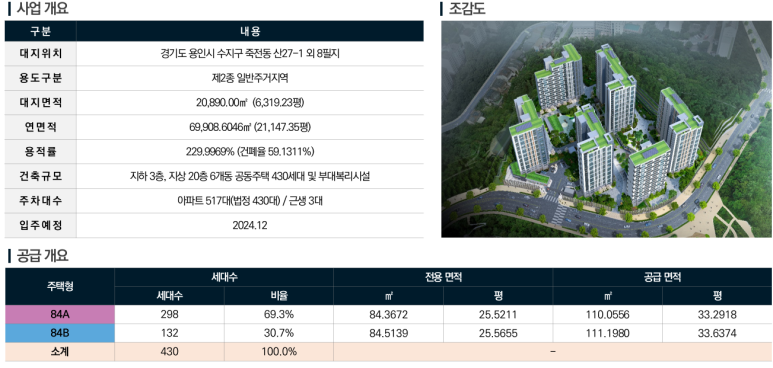Select the 2024.12 move-in date
773x368 pixels.
pyautogui.click(x=250, y=225)
